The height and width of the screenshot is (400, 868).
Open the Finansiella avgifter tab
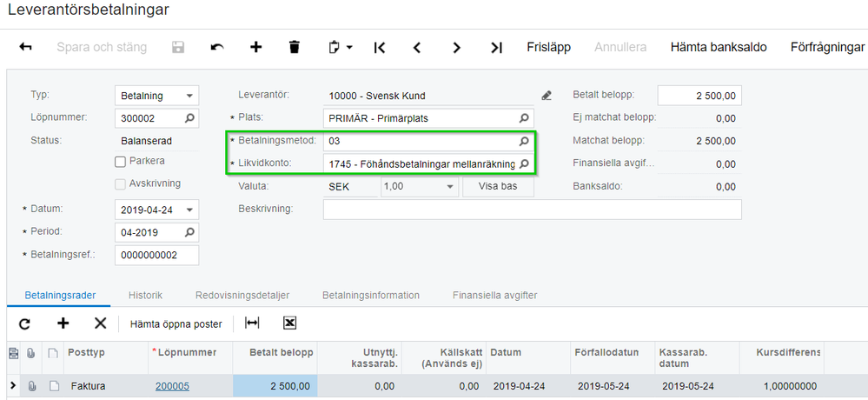pos(495,296)
